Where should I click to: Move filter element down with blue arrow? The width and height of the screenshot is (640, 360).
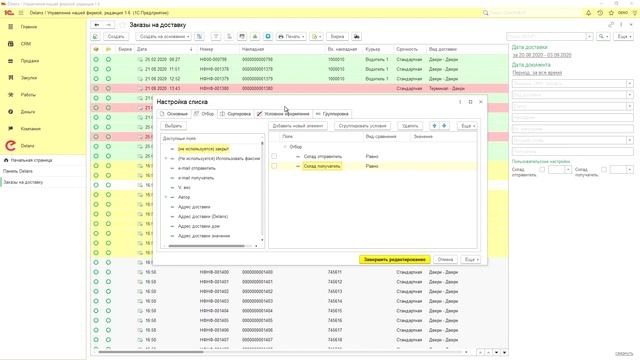(x=444, y=126)
